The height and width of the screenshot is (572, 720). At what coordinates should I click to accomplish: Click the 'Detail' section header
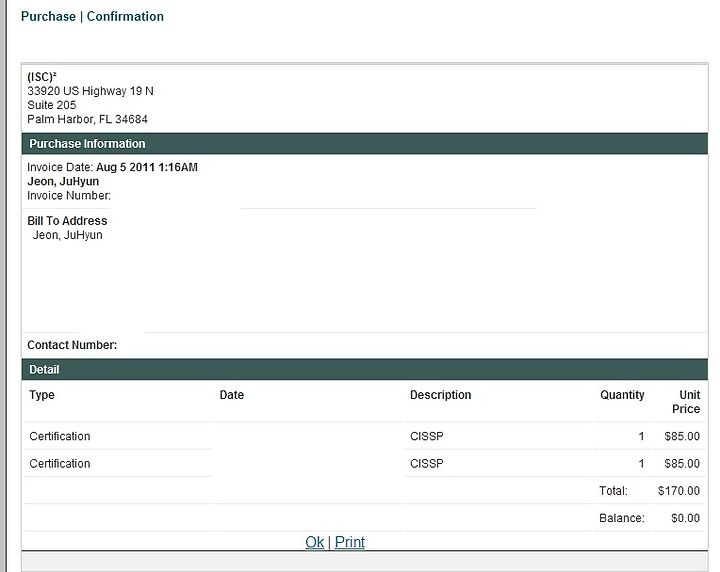pos(365,370)
